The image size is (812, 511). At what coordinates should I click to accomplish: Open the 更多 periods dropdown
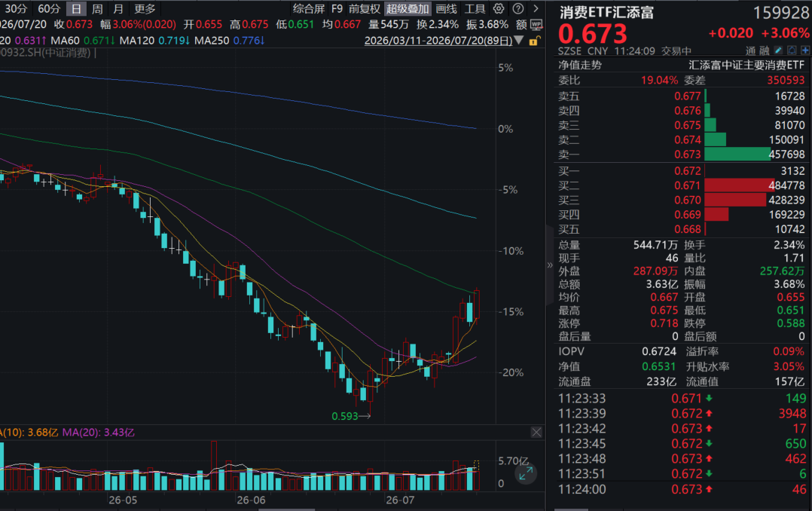(145, 9)
